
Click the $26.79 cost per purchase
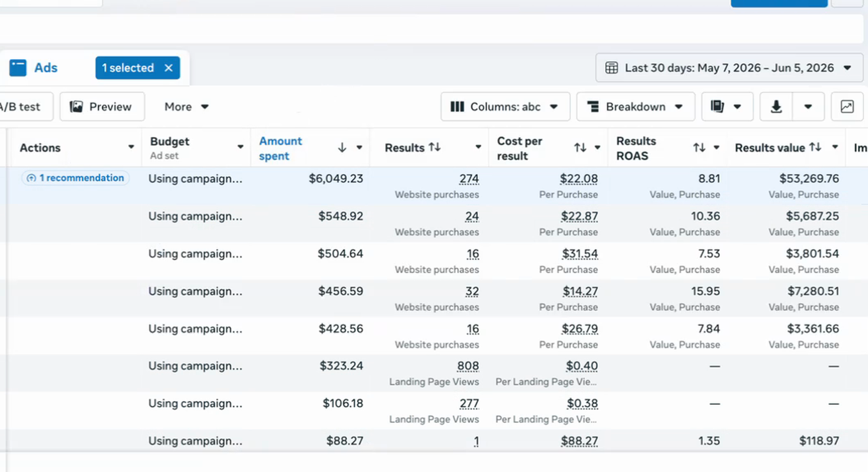(x=579, y=329)
